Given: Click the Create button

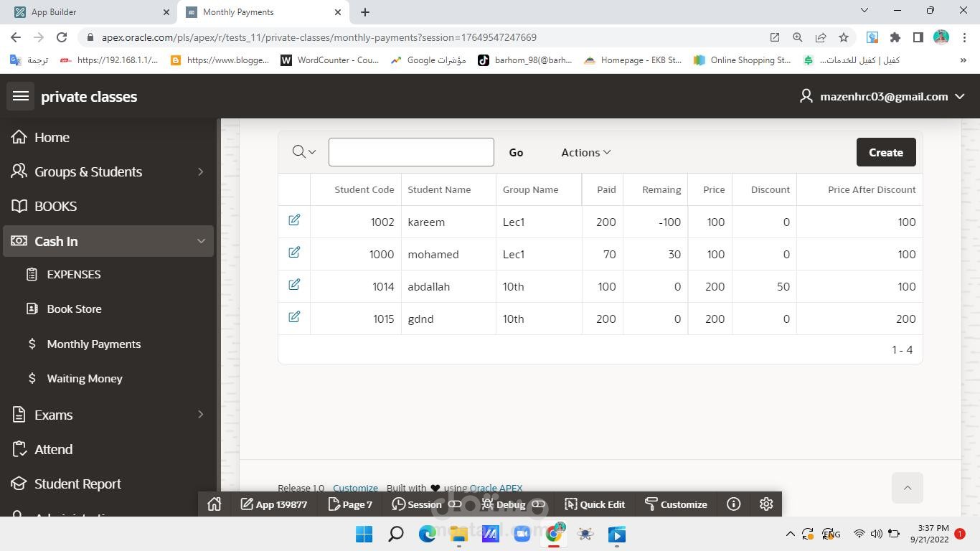Looking at the screenshot, I should pyautogui.click(x=886, y=152).
